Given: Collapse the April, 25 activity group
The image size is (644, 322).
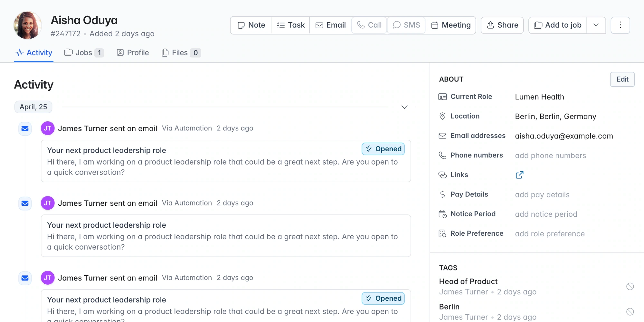Looking at the screenshot, I should (x=404, y=107).
